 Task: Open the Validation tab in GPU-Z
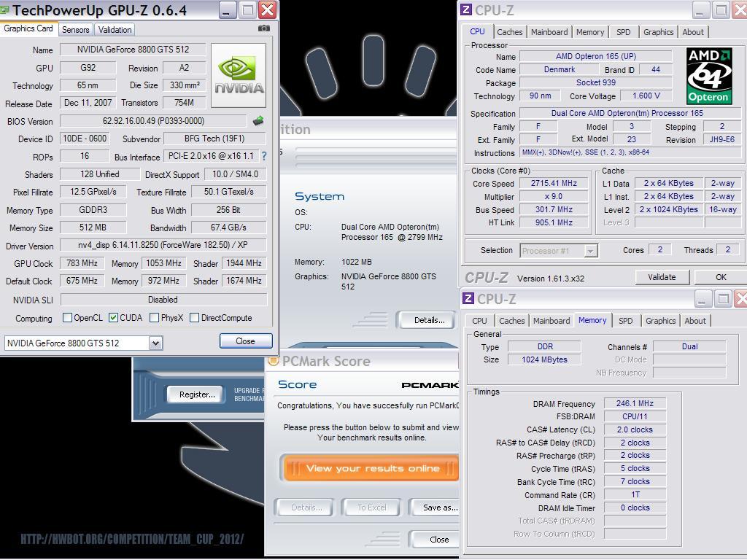click(x=115, y=29)
